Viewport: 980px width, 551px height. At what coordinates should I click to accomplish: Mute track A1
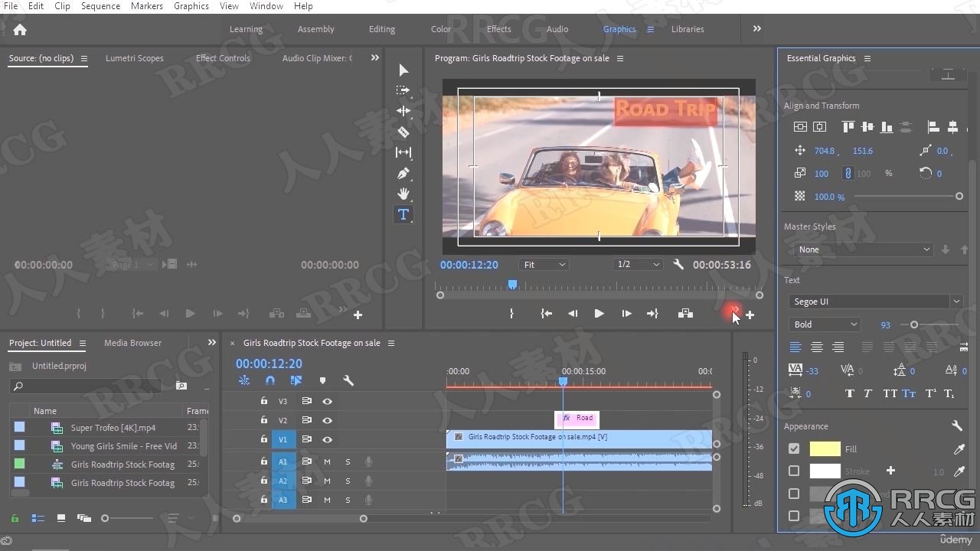[x=327, y=461]
